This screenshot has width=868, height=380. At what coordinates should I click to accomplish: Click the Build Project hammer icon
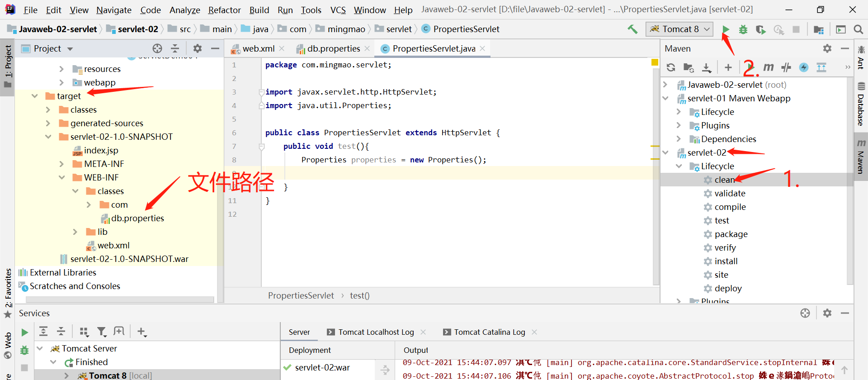632,29
